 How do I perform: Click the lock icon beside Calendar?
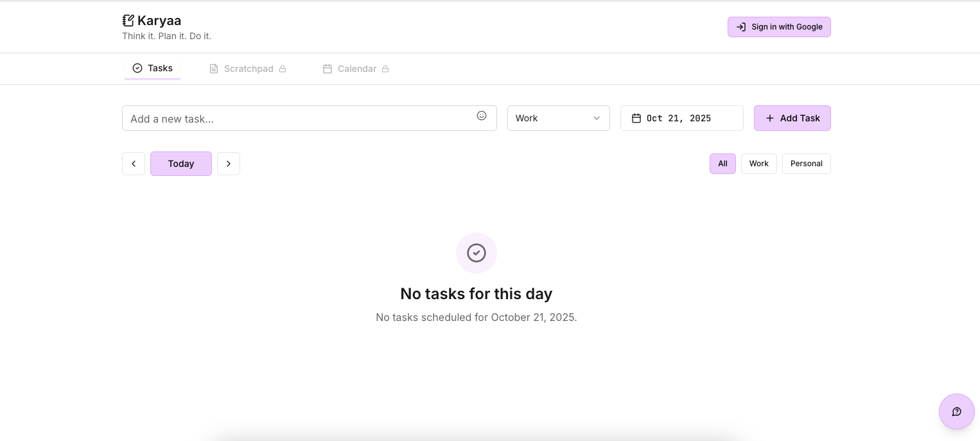385,69
